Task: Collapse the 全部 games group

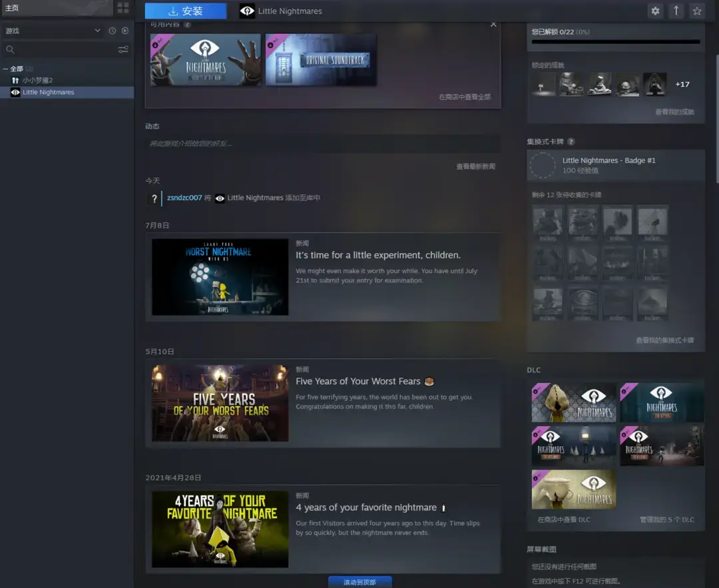Action: (5, 69)
